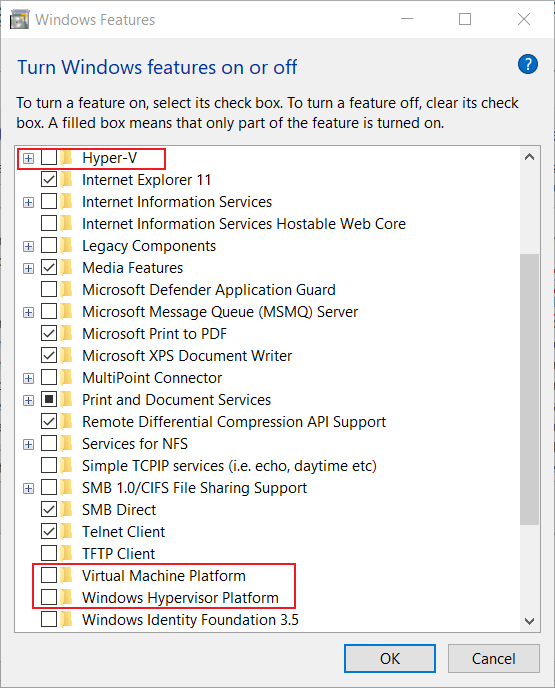Screen dimensions: 555x688
Task: Uncheck Remote Differential Compression API Support
Action: tap(49, 421)
